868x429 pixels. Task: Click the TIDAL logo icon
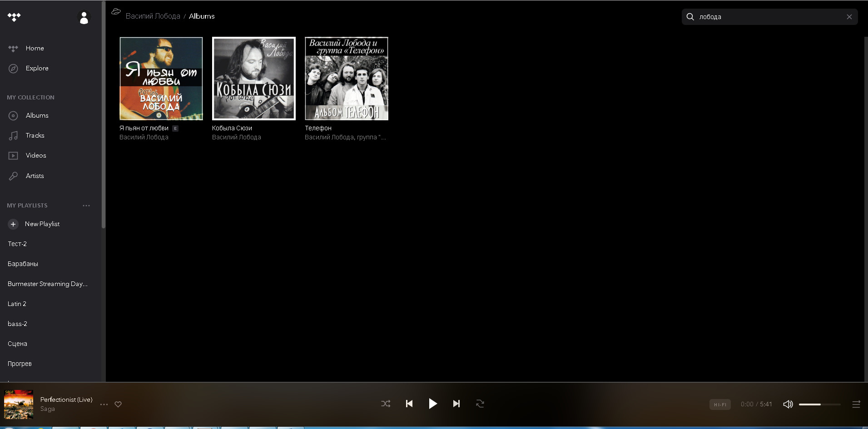tap(14, 17)
